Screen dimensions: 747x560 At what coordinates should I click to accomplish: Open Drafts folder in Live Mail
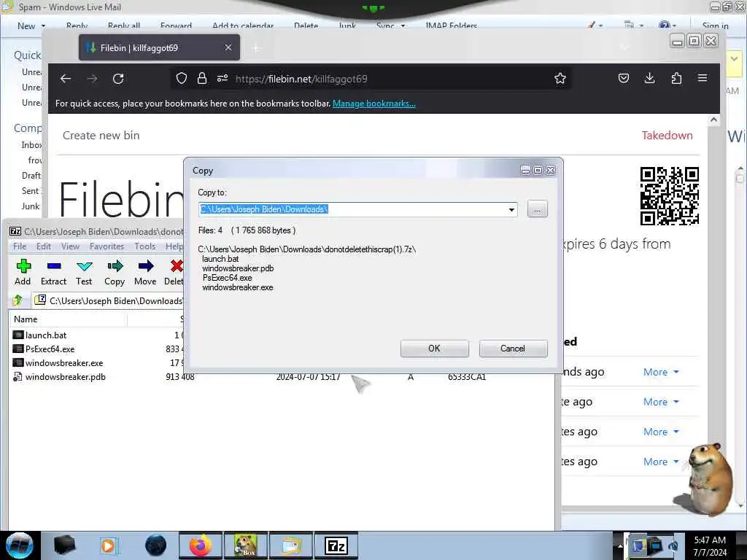coord(31,175)
